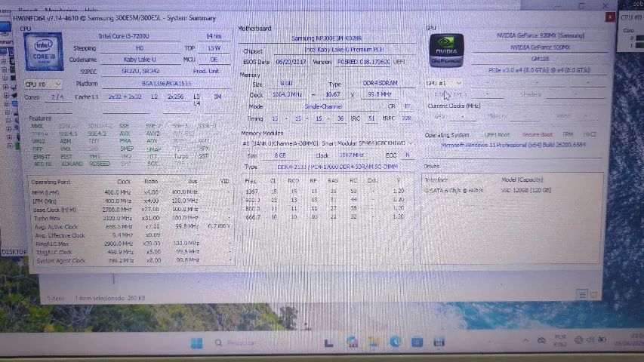Click the PCIe v3.0 x4 bus field
The height and width of the screenshot is (362, 644).
pyautogui.click(x=540, y=71)
